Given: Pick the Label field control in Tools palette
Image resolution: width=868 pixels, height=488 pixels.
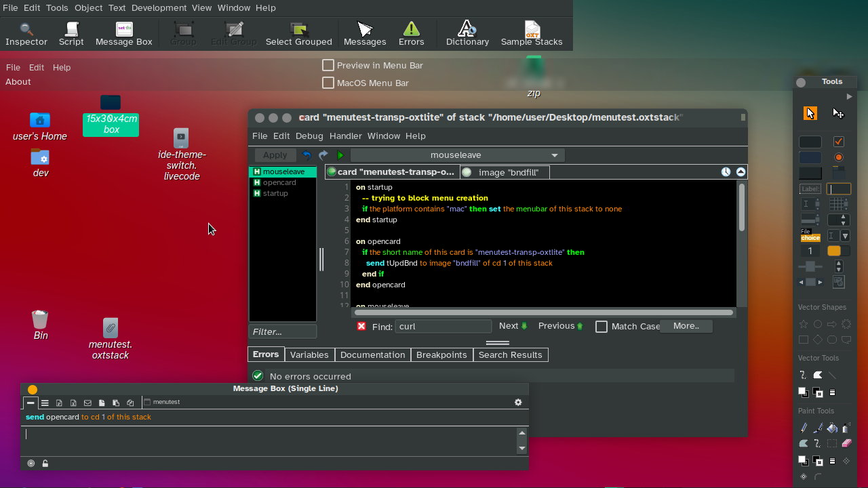Looking at the screenshot, I should click(x=810, y=189).
